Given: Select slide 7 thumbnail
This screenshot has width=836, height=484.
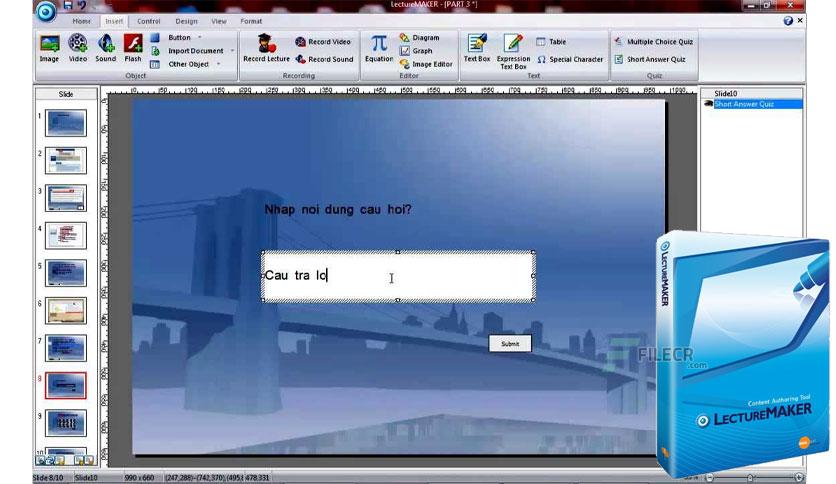Looking at the screenshot, I should [x=66, y=348].
